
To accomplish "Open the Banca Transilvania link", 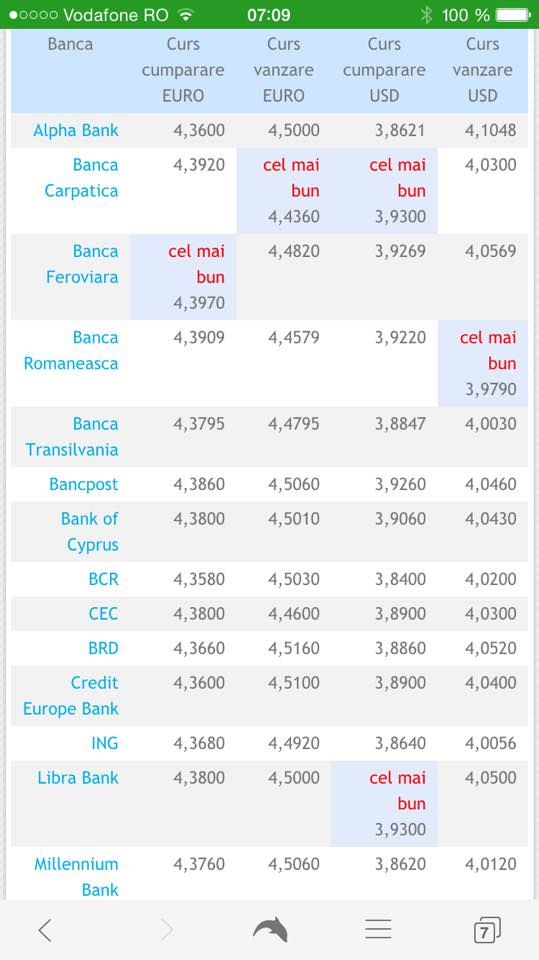I will [x=72, y=437].
